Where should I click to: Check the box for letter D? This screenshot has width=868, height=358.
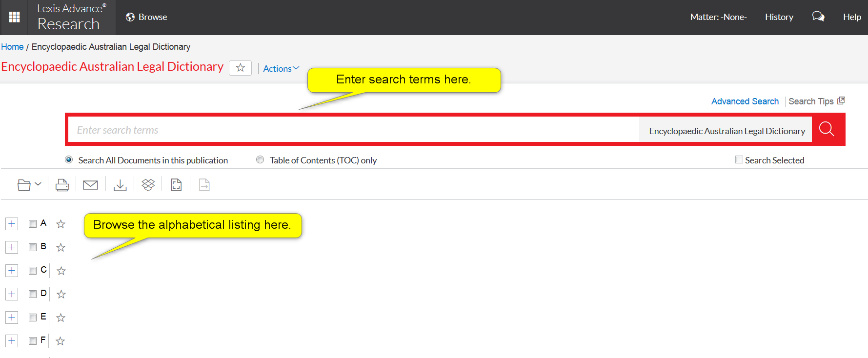33,294
